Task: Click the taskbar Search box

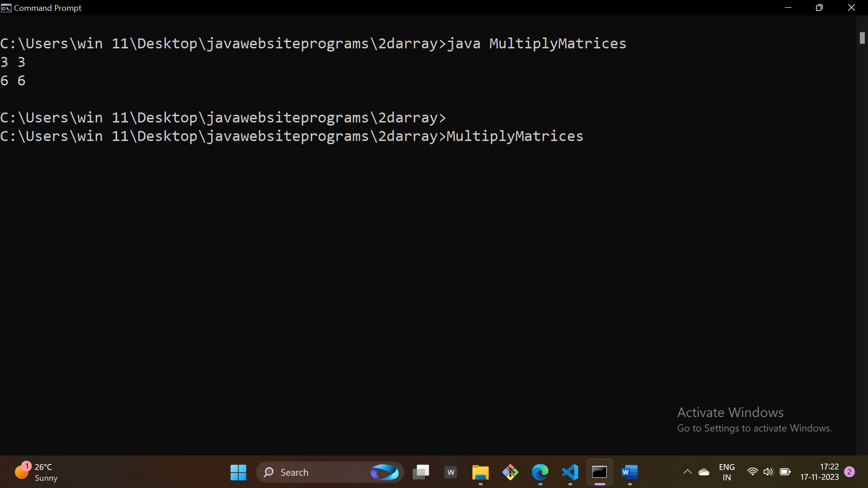Action: (x=316, y=473)
